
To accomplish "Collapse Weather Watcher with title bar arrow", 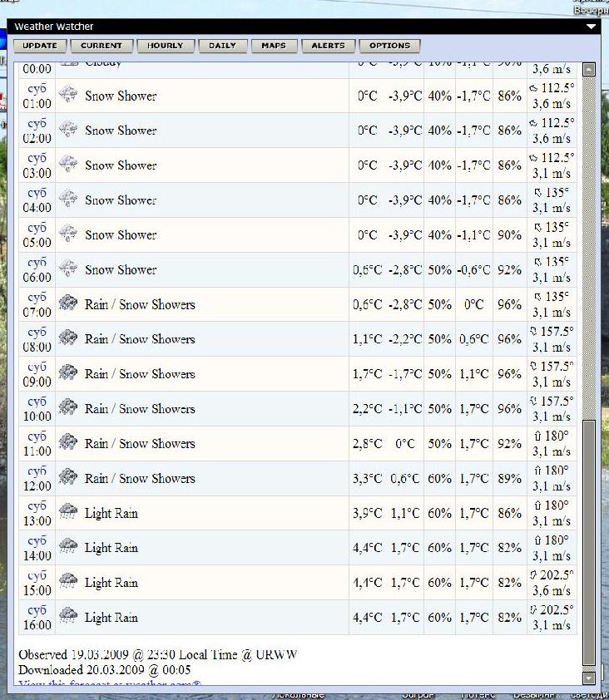I will (591, 27).
